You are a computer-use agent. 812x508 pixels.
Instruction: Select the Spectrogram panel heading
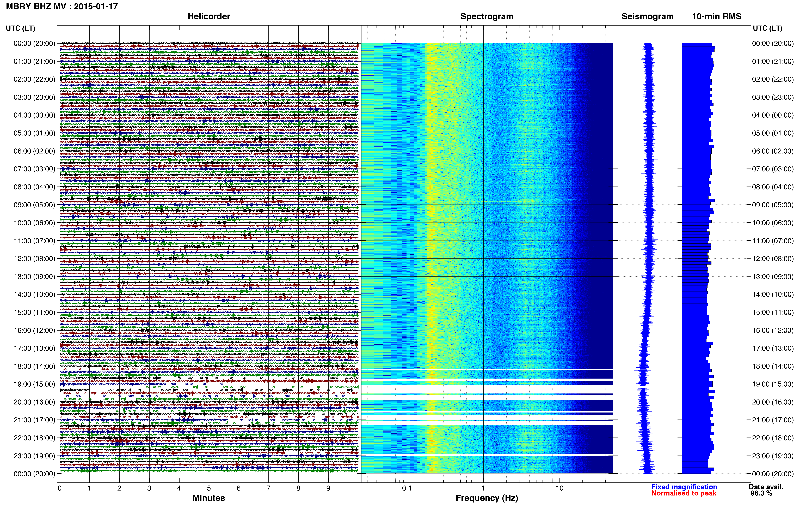(487, 16)
